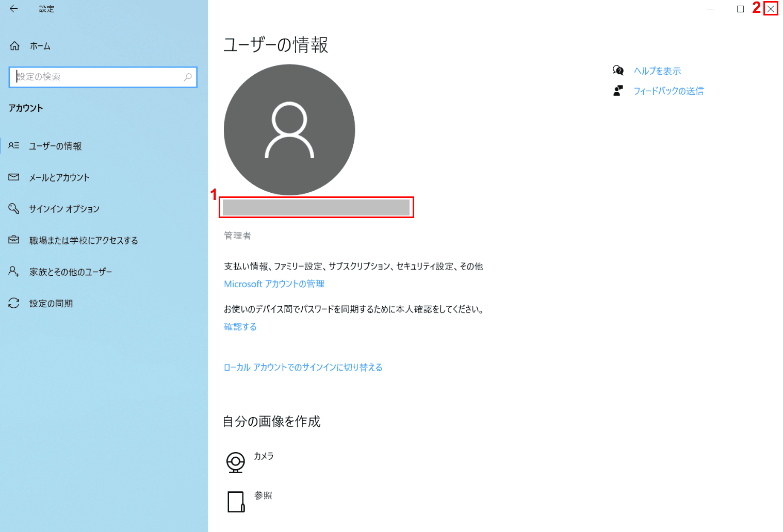Click the 確認する link
Image resolution: width=783 pixels, height=532 pixels.
[240, 327]
